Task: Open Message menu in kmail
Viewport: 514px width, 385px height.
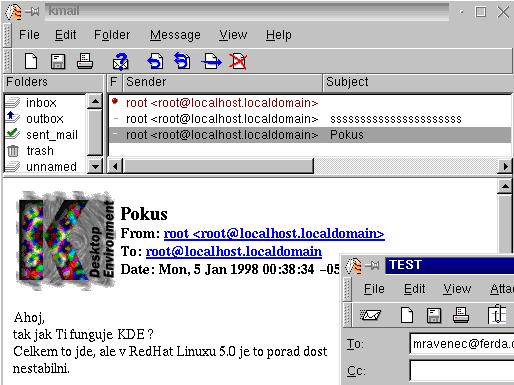Action: 175,35
